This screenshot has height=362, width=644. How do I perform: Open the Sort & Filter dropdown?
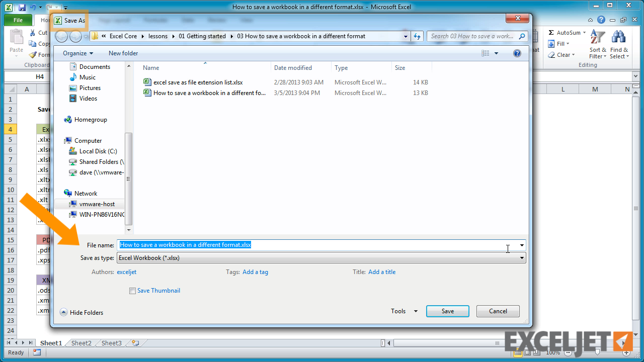coord(598,53)
